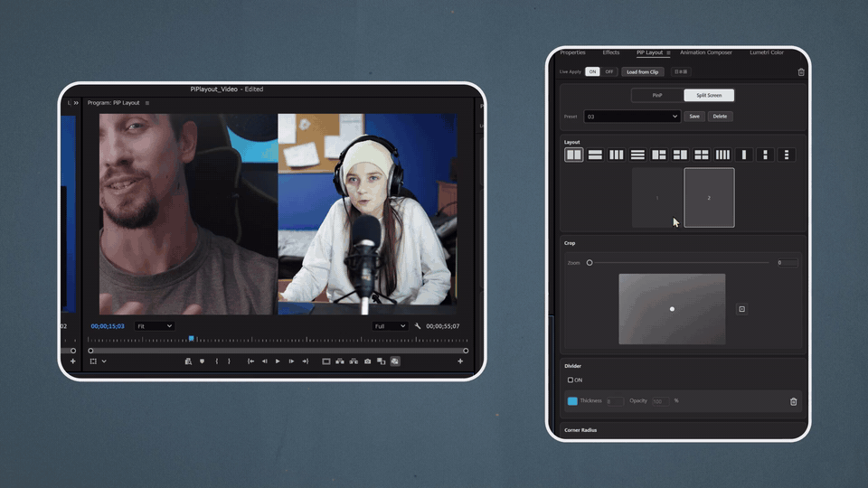This screenshot has height=488, width=868.
Task: Click the Extract icon in the Program monitor
Action: (354, 361)
